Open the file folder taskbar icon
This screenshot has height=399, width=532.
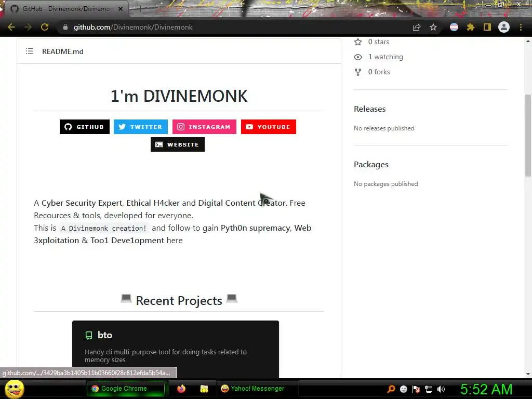204,389
